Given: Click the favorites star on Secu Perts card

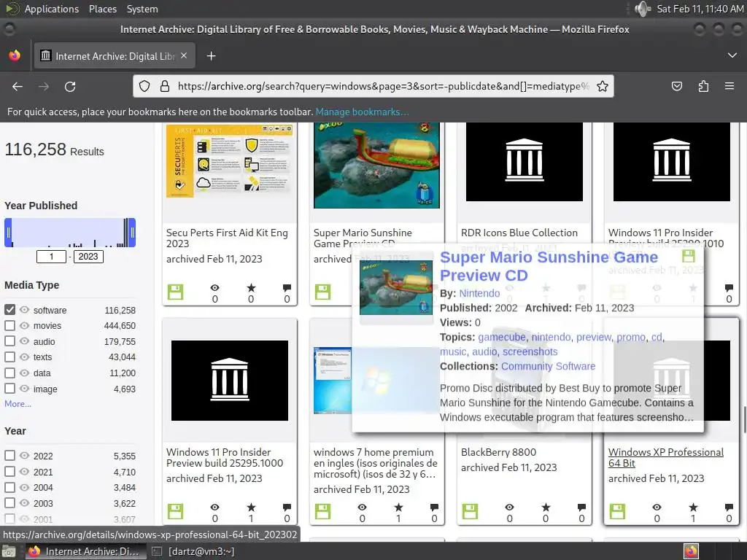Looking at the screenshot, I should [251, 287].
